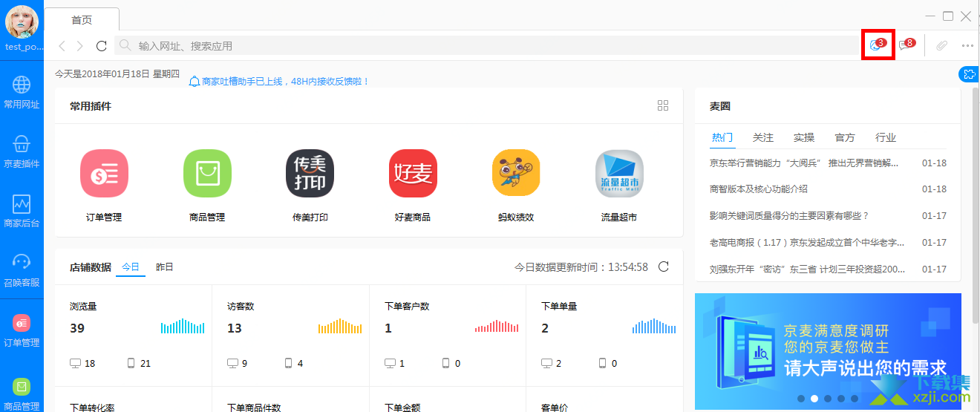Image resolution: width=980 pixels, height=412 pixels.
Task: Select the 今日 data tab
Action: [x=131, y=267]
